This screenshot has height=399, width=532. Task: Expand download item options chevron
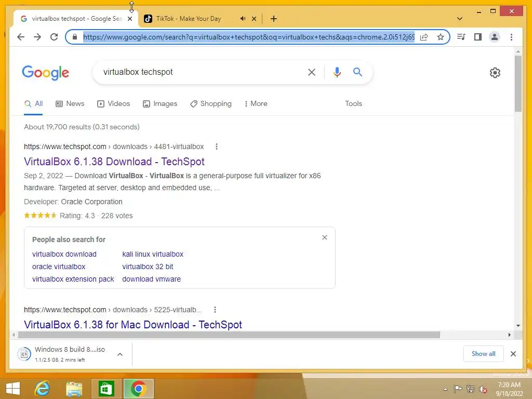120,354
